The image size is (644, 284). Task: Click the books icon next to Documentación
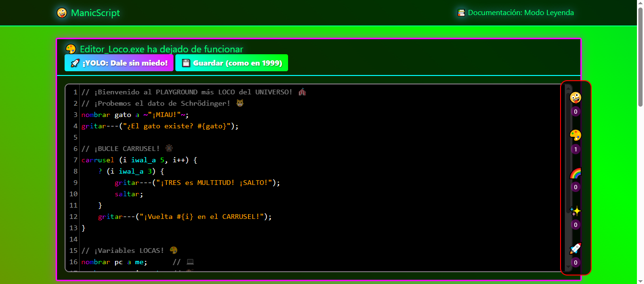click(x=461, y=12)
